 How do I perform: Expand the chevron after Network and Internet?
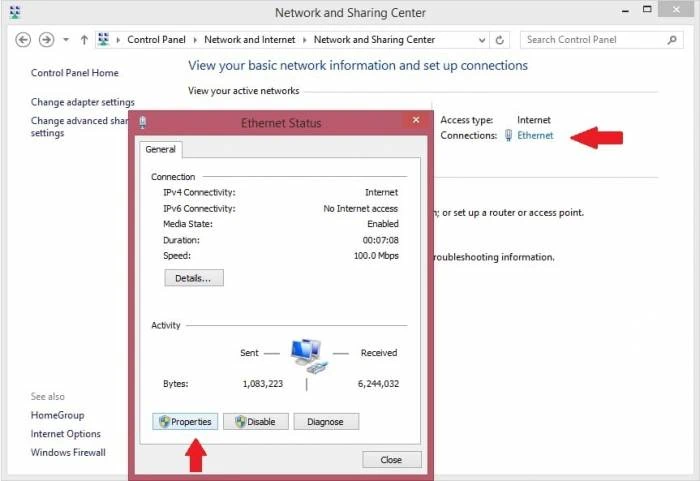coord(304,40)
